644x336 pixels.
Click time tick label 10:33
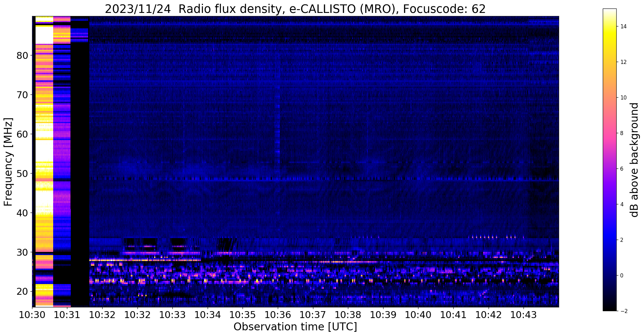tap(173, 315)
